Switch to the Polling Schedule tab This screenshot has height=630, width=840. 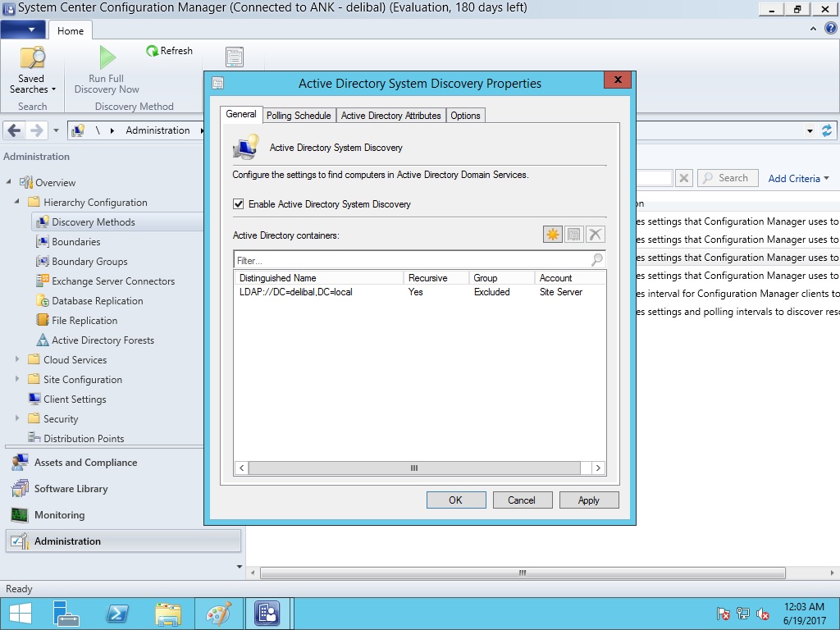tap(299, 116)
